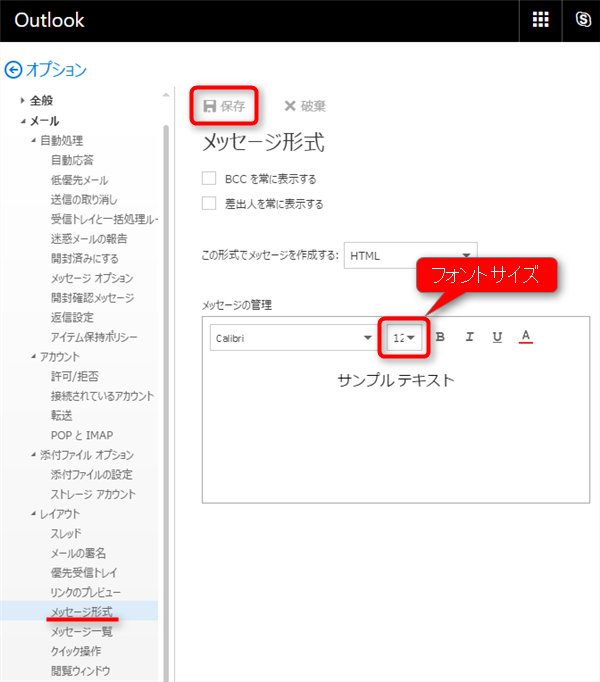
Task: Open the HTML message format dropdown
Action: point(410,255)
